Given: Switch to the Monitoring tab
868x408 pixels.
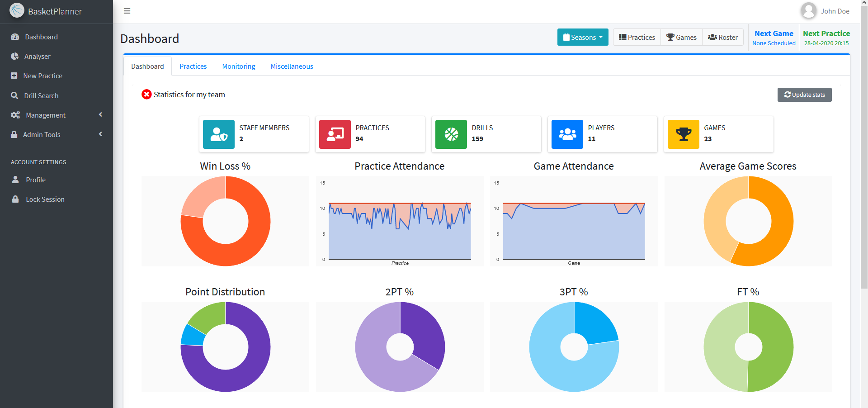Looking at the screenshot, I should [239, 66].
